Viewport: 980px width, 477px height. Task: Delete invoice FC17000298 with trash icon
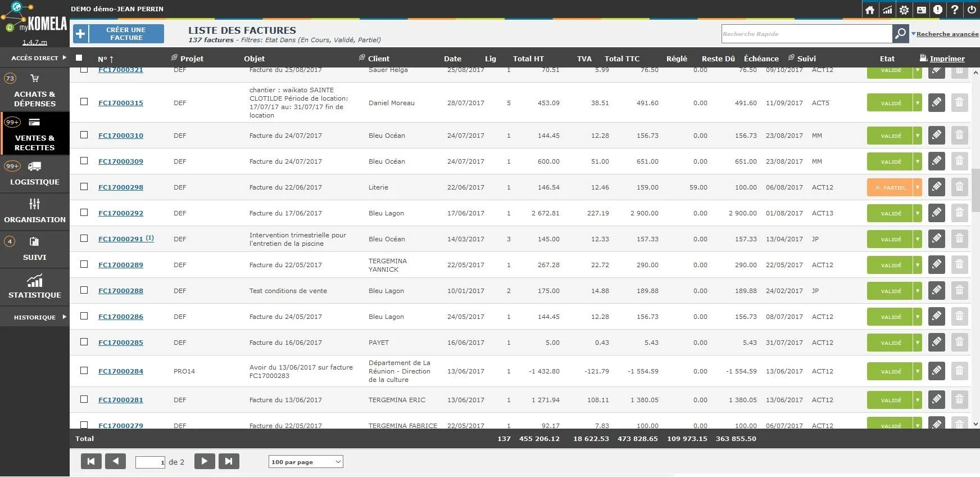point(959,187)
